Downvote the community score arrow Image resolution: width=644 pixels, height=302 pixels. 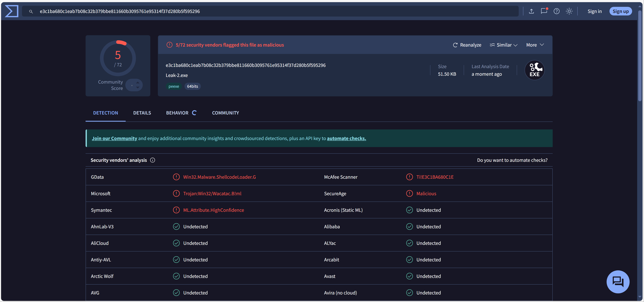[x=138, y=88]
